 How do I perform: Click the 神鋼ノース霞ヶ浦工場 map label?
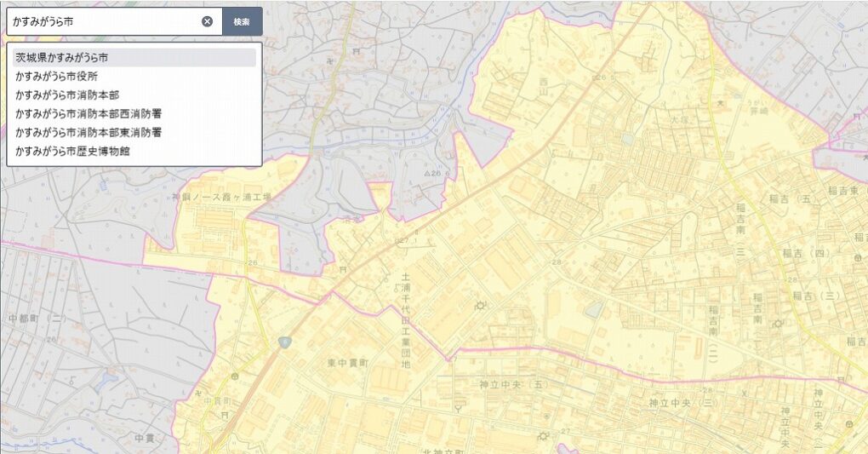pos(220,197)
